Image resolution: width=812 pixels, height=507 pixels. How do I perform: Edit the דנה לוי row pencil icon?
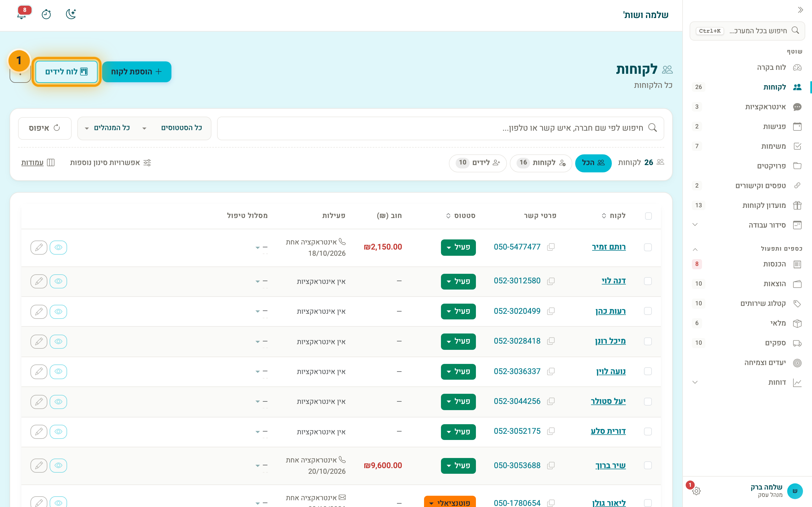[39, 281]
